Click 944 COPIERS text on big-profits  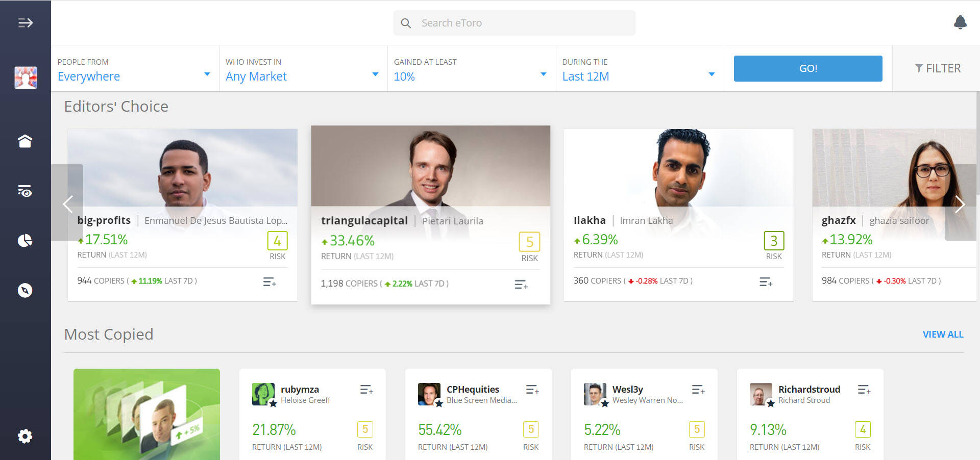pos(101,281)
